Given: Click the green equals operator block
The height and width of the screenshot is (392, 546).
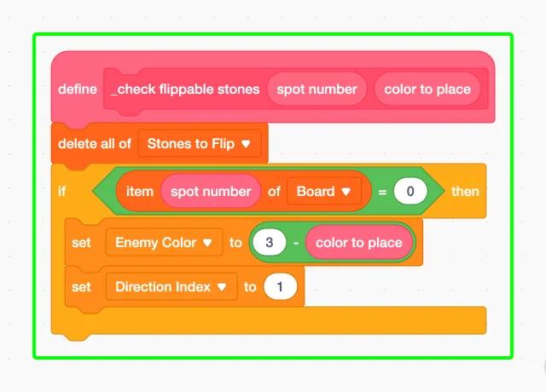Looking at the screenshot, I should 382,192.
